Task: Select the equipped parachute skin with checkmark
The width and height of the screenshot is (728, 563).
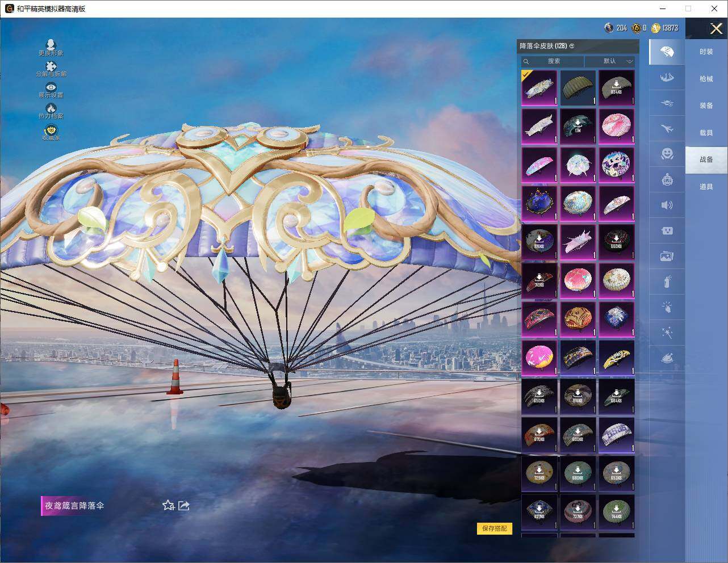Action: [x=539, y=87]
